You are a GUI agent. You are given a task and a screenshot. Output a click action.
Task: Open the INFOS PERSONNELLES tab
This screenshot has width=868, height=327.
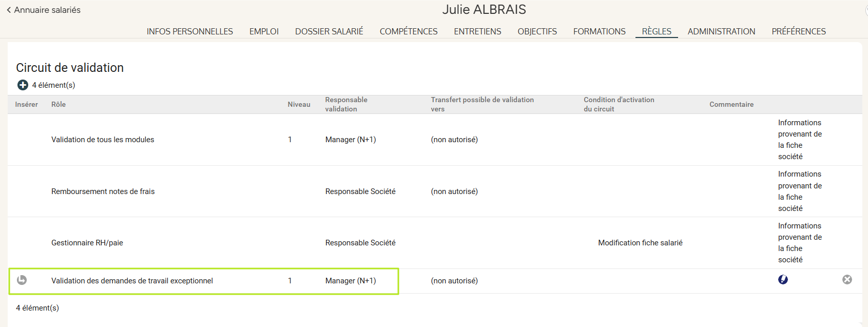189,31
